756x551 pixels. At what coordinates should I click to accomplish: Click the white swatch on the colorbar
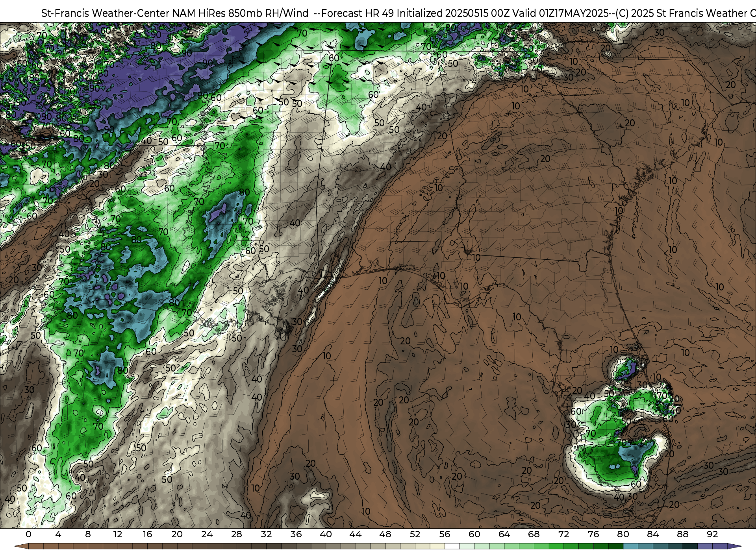pyautogui.click(x=452, y=546)
